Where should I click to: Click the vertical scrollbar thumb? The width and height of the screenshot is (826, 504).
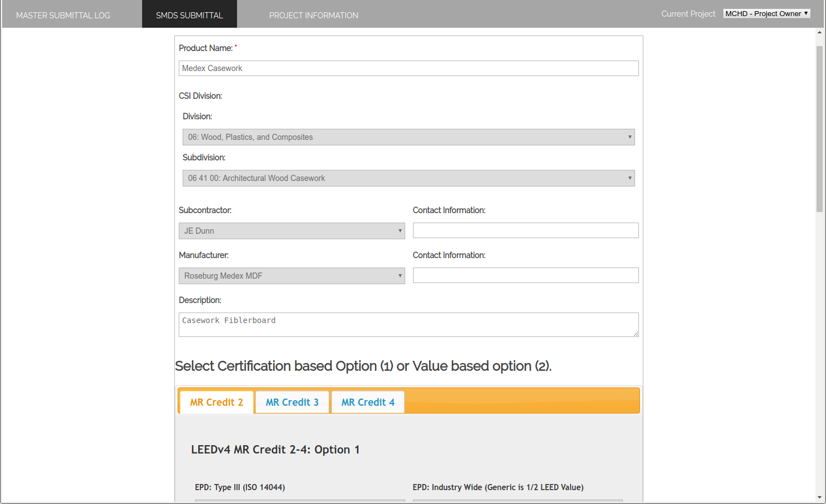point(819,128)
